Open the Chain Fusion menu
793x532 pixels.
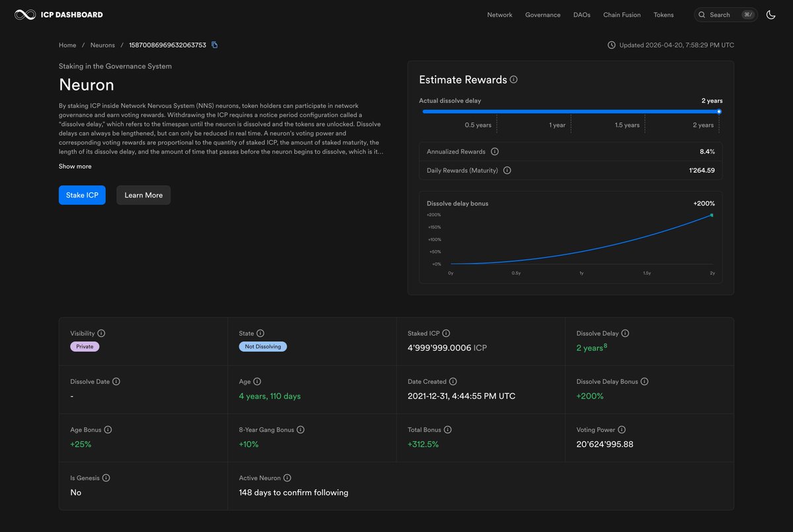coord(622,15)
